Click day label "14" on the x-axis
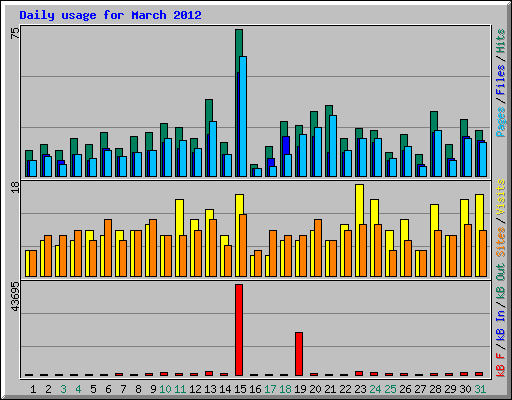This screenshot has height=400, width=512. [225, 389]
